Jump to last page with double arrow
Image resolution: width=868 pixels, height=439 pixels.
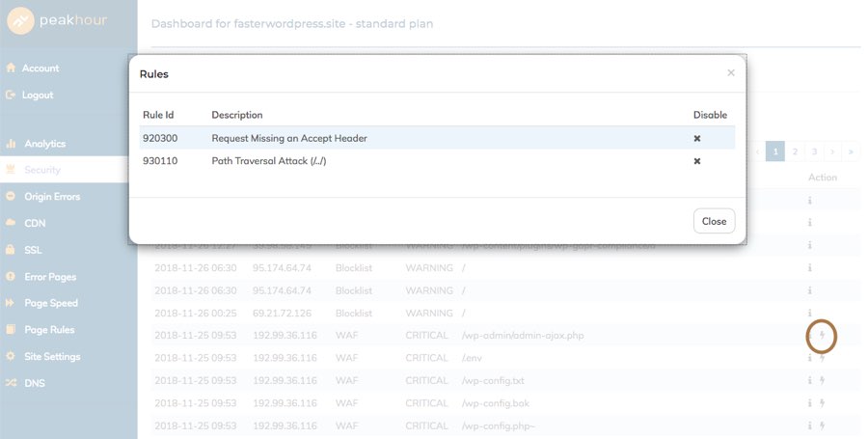tap(851, 151)
